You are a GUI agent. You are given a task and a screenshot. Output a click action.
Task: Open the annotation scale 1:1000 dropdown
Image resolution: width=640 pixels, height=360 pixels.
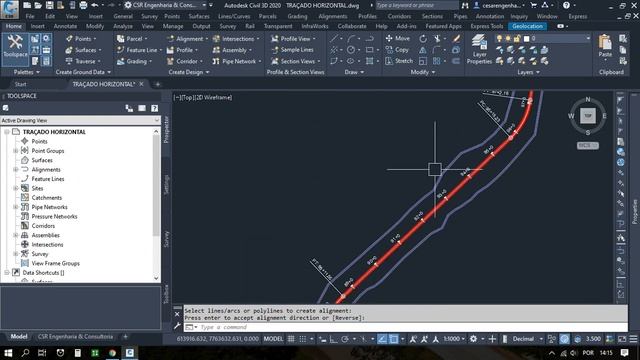(454, 339)
